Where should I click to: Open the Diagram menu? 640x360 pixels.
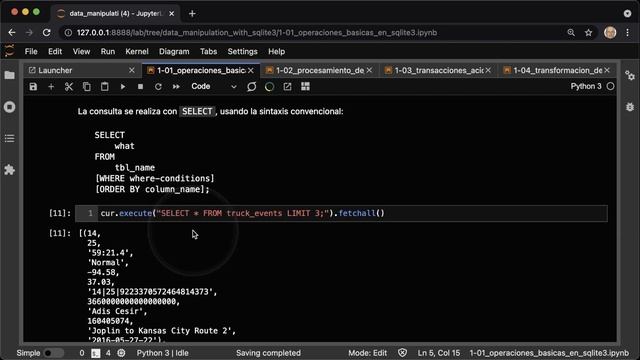(x=174, y=51)
